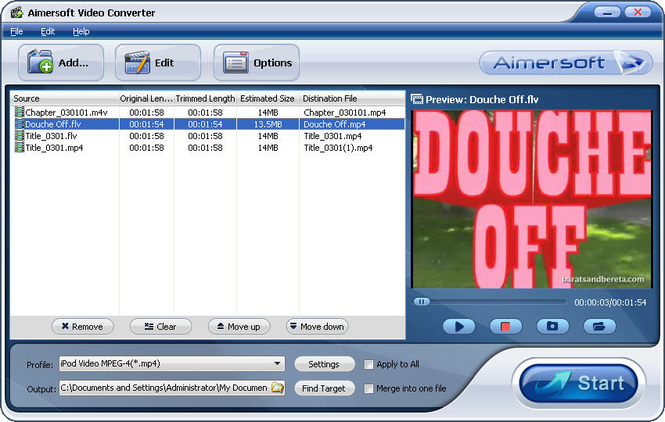The width and height of the screenshot is (665, 422).
Task: Play the preview video
Action: click(x=459, y=327)
